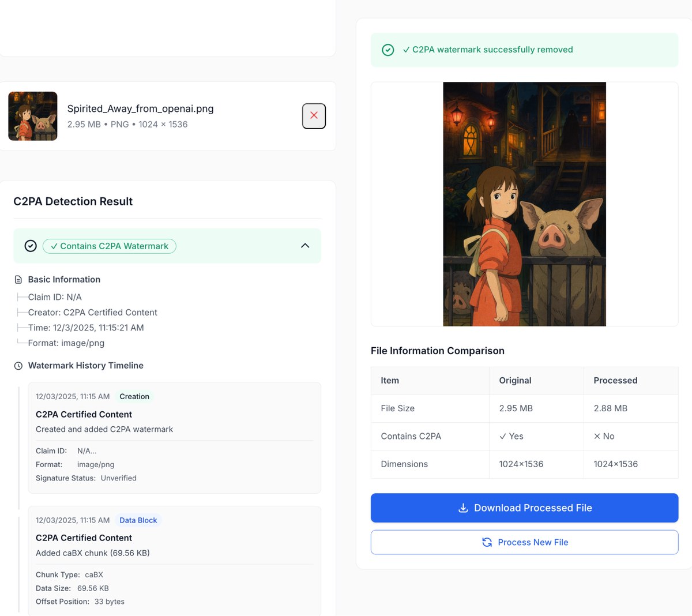Click the check circle icon in detection banner
The height and width of the screenshot is (616, 692).
tap(31, 246)
